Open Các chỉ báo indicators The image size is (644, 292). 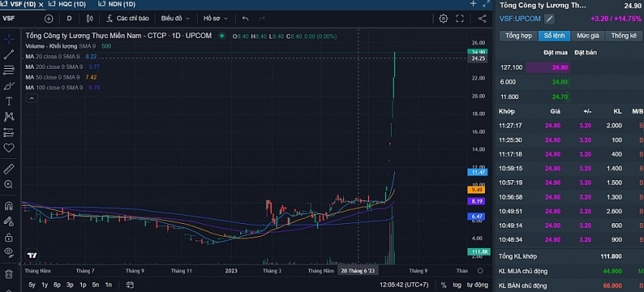point(128,18)
